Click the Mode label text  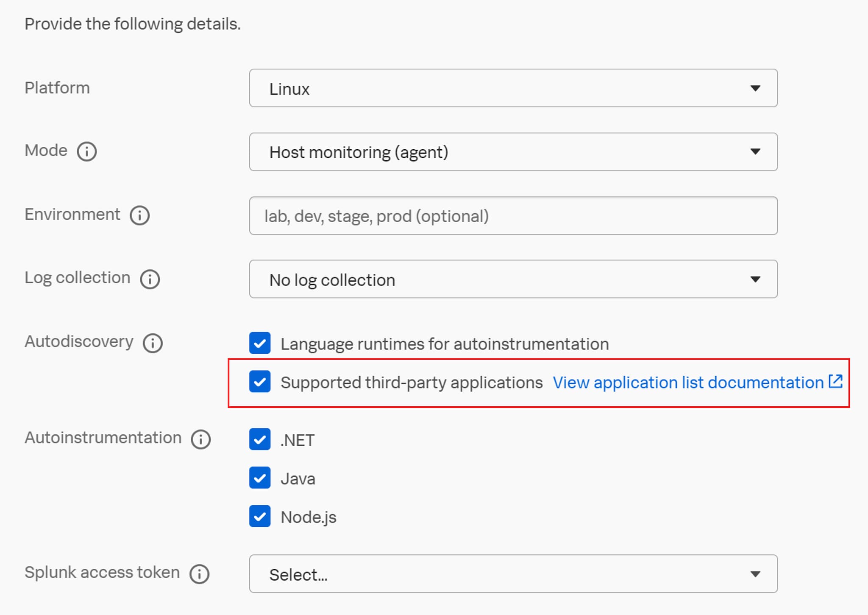[46, 151]
